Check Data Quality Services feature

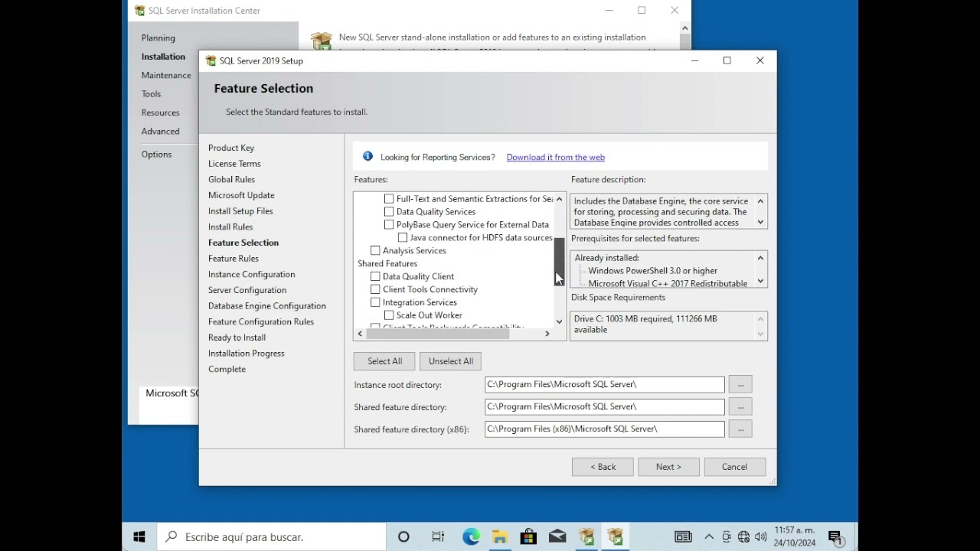click(x=389, y=212)
